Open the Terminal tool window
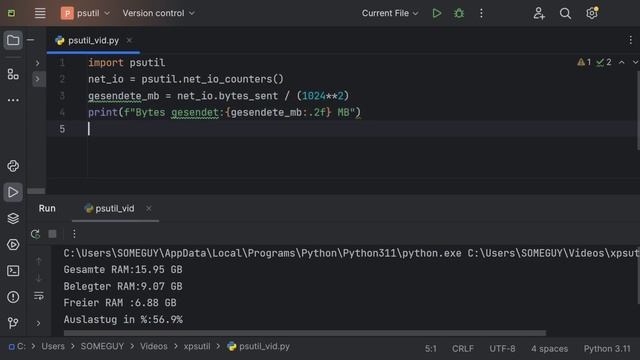This screenshot has height=360, width=640. (13, 271)
